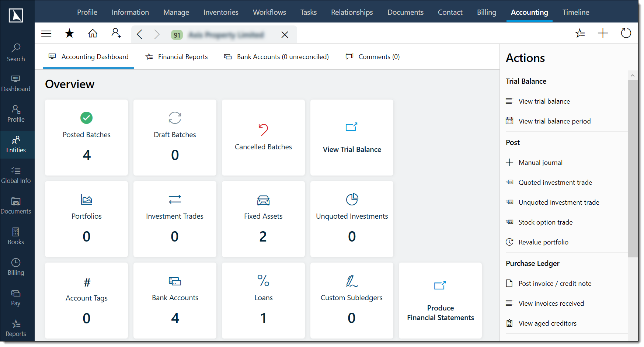This screenshot has width=644, height=347.
Task: Select the Entities sidebar icon
Action: point(16,145)
